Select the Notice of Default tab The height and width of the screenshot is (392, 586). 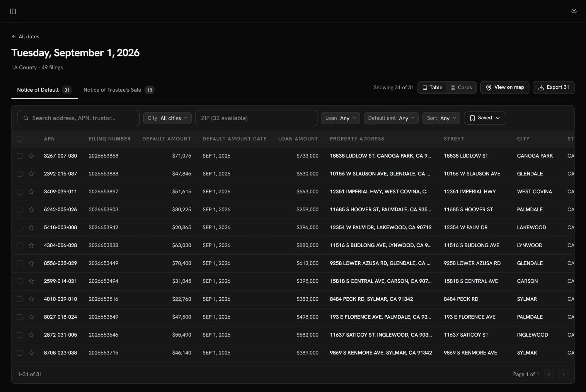click(44, 90)
